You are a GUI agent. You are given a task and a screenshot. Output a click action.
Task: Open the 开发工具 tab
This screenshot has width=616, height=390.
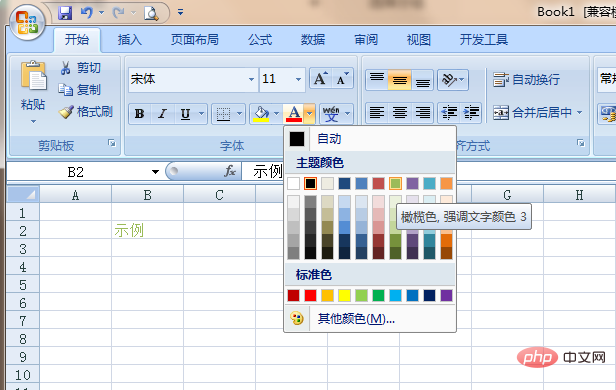pos(484,40)
